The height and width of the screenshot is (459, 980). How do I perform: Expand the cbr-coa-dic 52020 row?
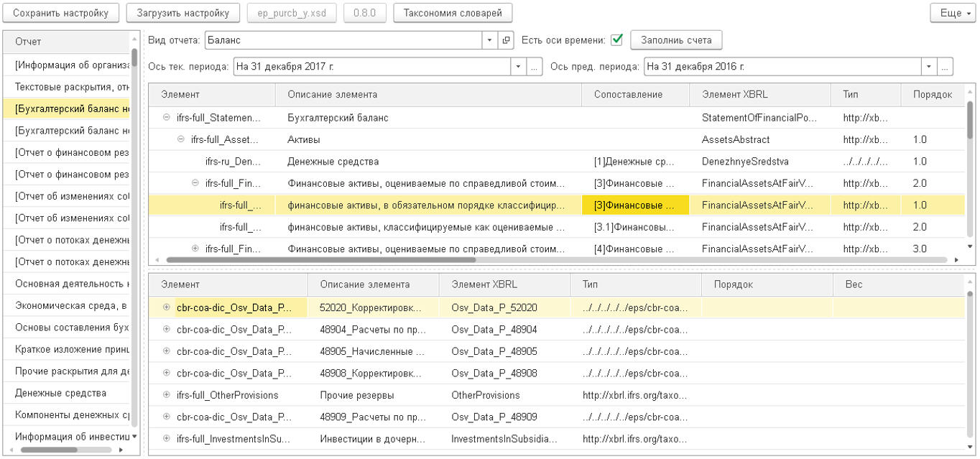point(167,307)
